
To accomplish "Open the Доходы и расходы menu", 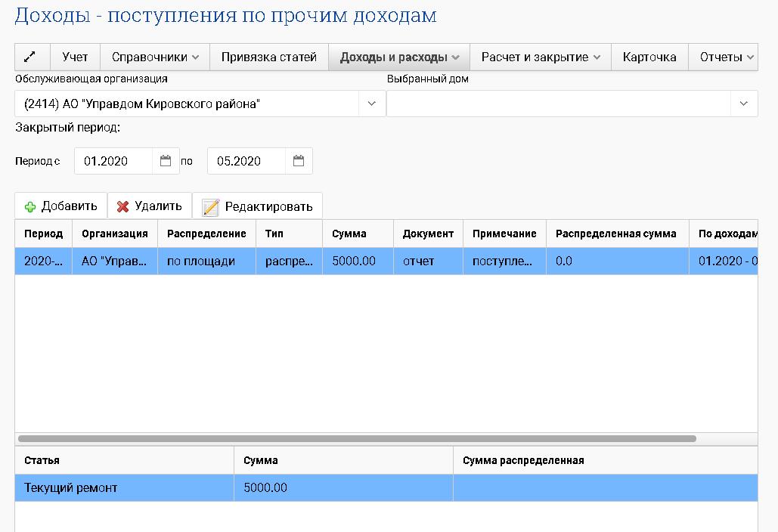I will pos(399,57).
